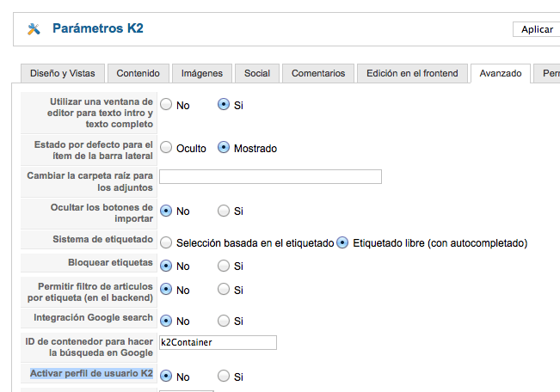Select No for Activar perfil K2

click(x=166, y=376)
